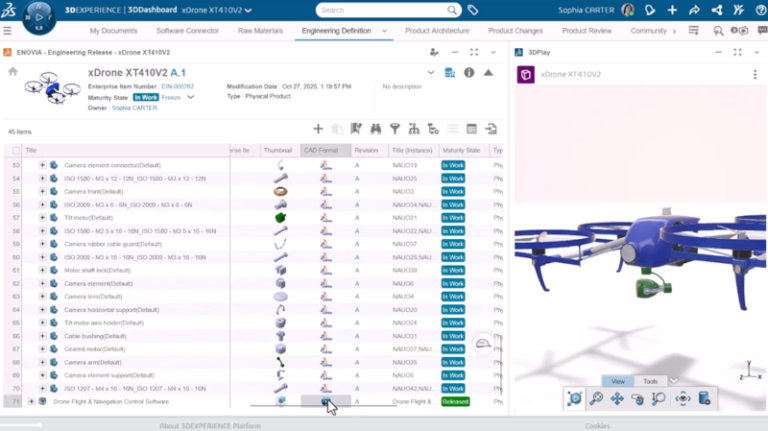Click the export icon in list toolbar
Screen dimensions: 768x431
click(x=491, y=129)
